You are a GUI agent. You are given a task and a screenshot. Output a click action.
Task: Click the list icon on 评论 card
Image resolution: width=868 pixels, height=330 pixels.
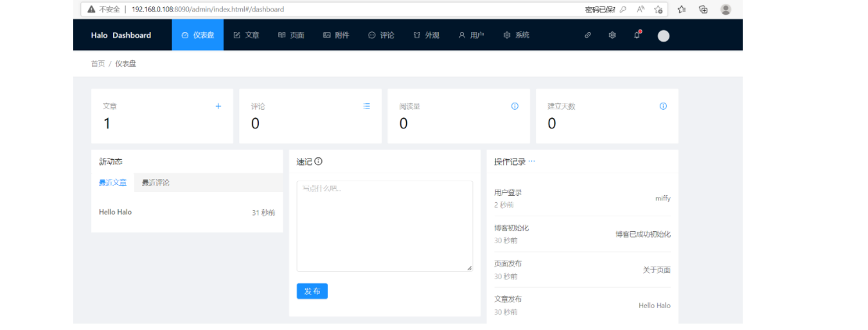pos(366,107)
